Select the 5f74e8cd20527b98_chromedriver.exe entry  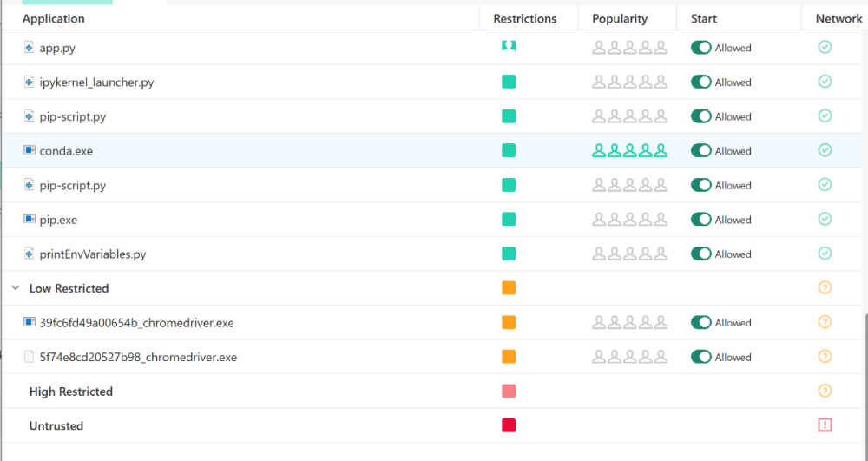click(137, 357)
